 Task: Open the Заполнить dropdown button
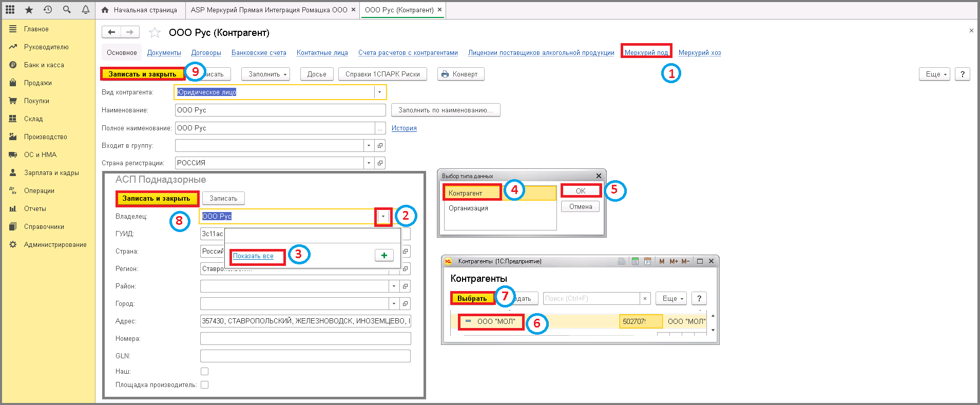point(266,74)
